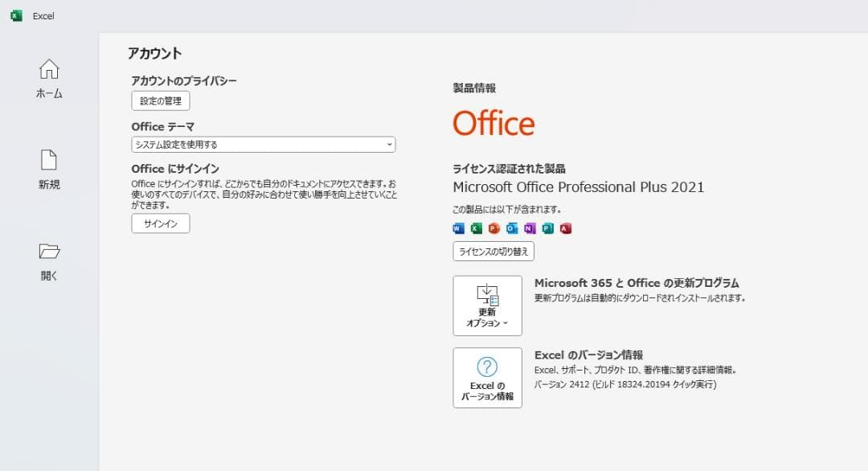Click the サインイン button
The image size is (868, 471).
point(161,223)
